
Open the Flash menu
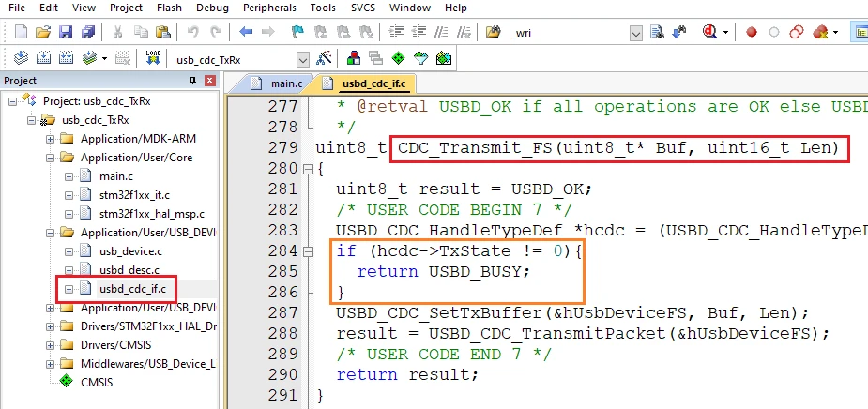(x=169, y=8)
